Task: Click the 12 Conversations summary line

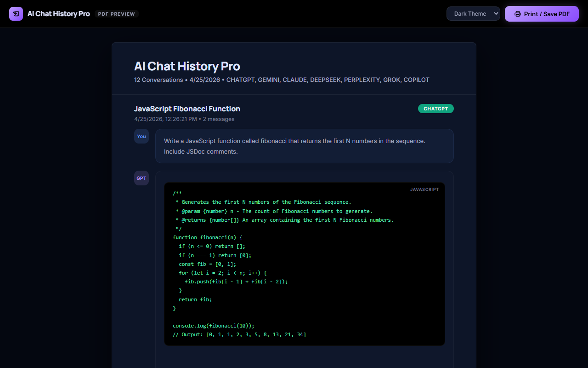Action: pyautogui.click(x=282, y=80)
